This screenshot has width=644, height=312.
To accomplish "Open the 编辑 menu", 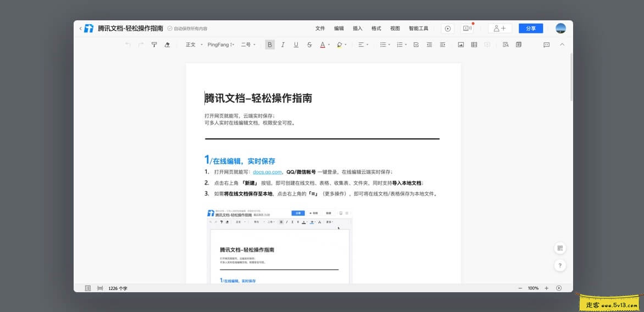I will coord(339,29).
